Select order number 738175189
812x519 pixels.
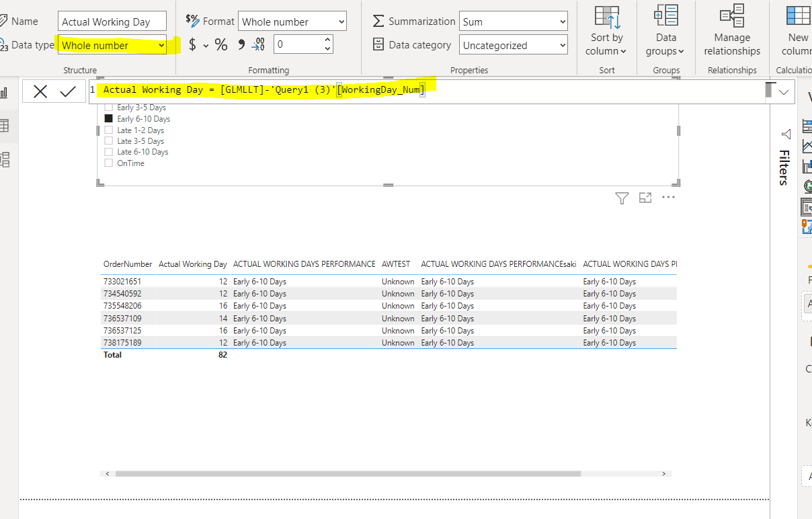point(122,343)
